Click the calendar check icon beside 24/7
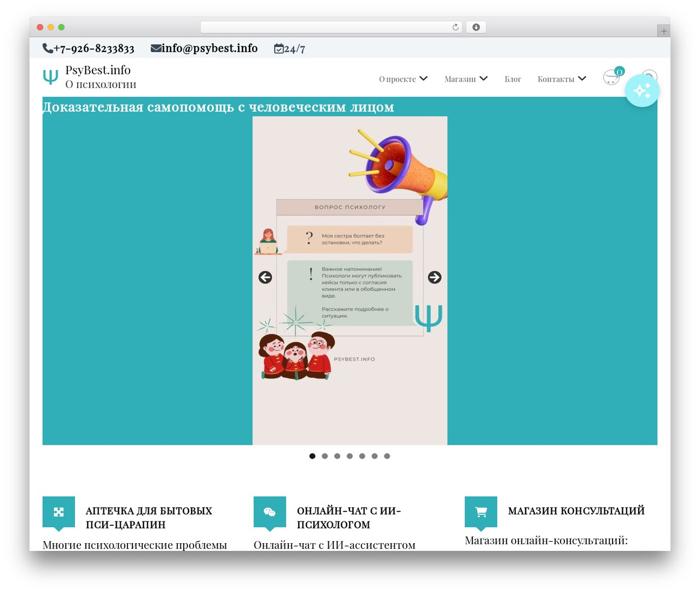 [279, 49]
